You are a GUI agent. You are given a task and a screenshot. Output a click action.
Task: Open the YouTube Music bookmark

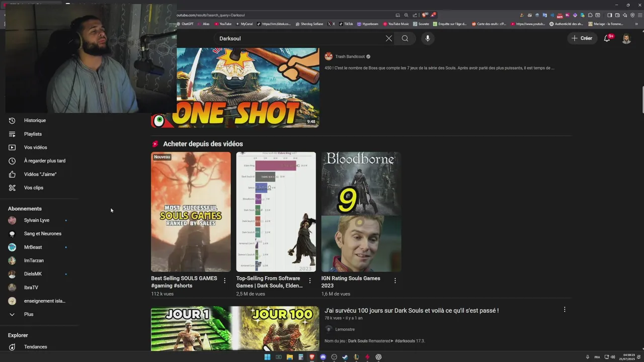pos(396,24)
